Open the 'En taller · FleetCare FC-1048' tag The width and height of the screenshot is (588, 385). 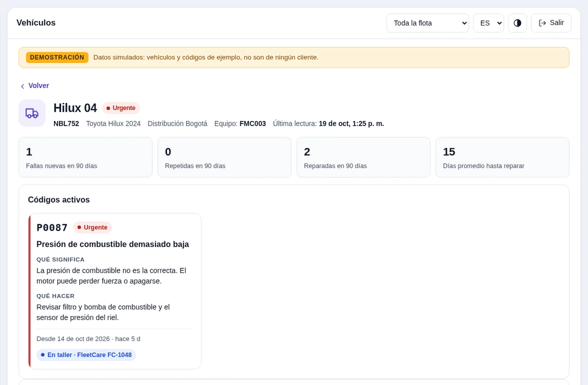click(x=86, y=355)
